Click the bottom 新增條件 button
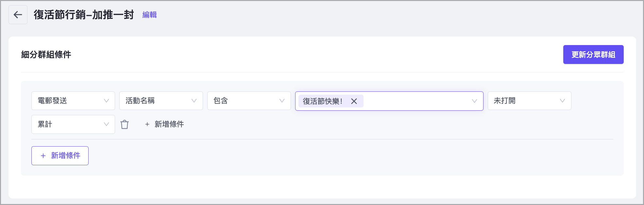The image size is (644, 205). [x=60, y=156]
